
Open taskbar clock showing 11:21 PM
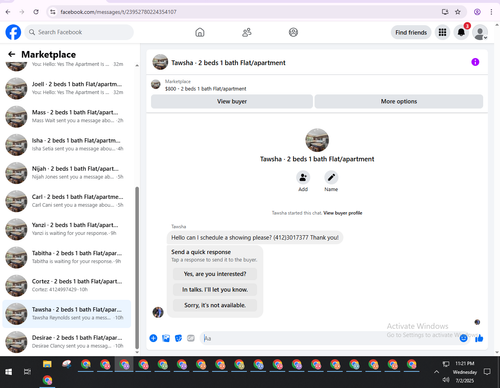[465, 372]
